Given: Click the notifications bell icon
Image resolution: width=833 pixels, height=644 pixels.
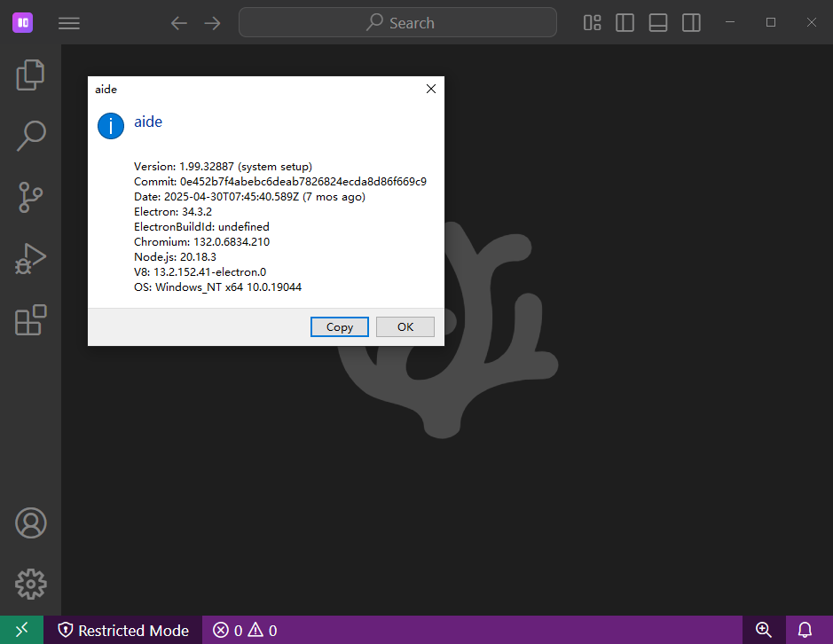Looking at the screenshot, I should click(805, 630).
